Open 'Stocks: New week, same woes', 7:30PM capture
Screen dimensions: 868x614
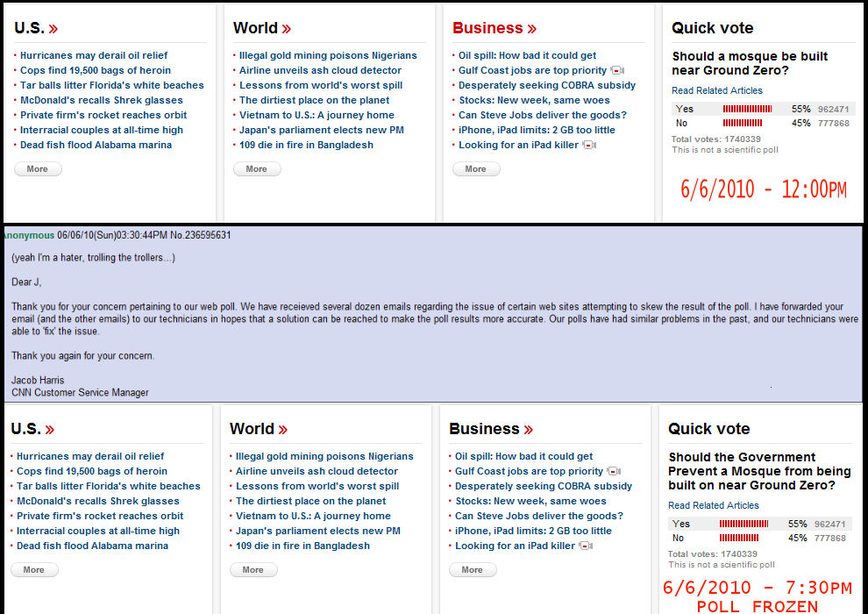click(x=530, y=501)
